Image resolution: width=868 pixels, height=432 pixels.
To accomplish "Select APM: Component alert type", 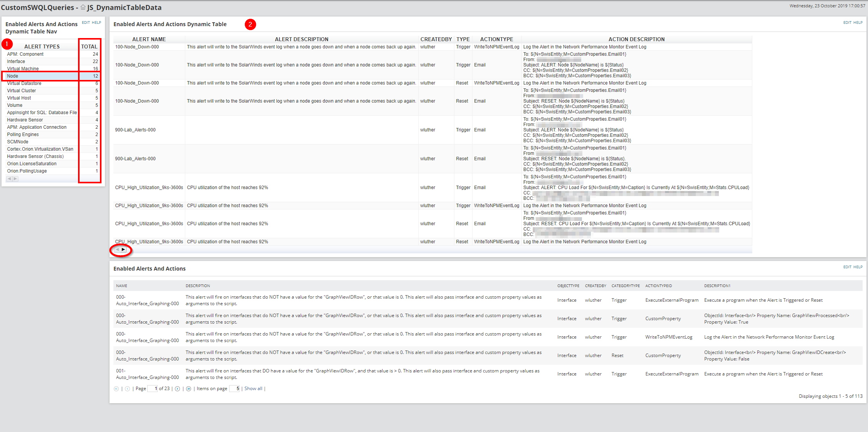I will coord(25,54).
